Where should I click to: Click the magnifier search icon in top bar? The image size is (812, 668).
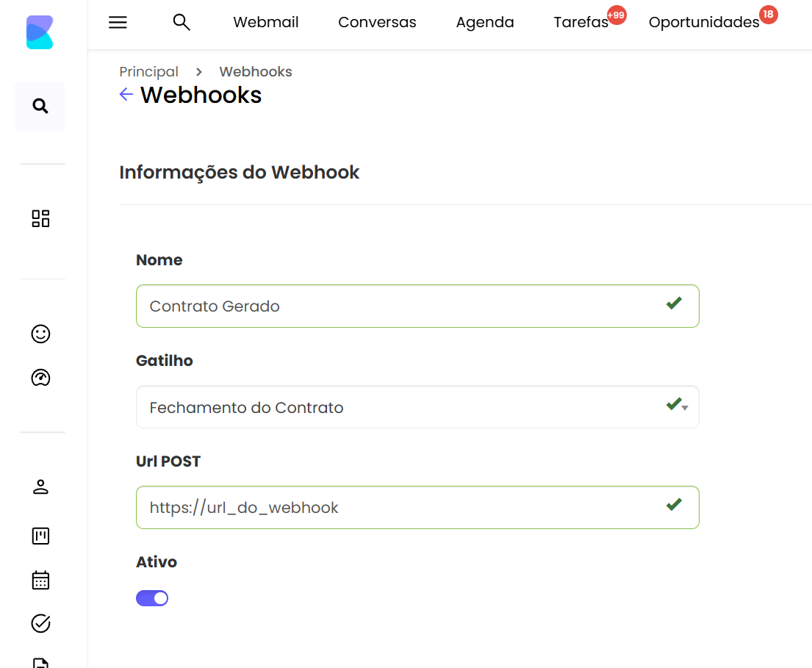(182, 23)
